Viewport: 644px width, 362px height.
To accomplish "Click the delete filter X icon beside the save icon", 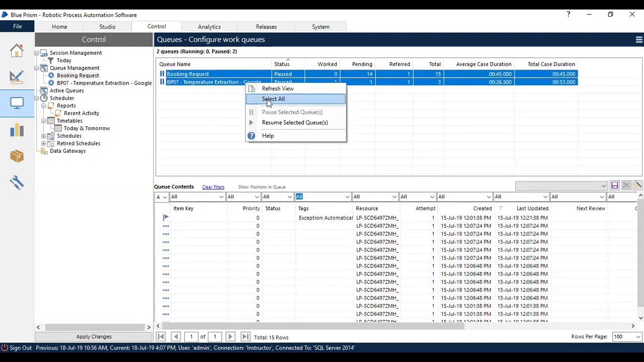I will (626, 186).
